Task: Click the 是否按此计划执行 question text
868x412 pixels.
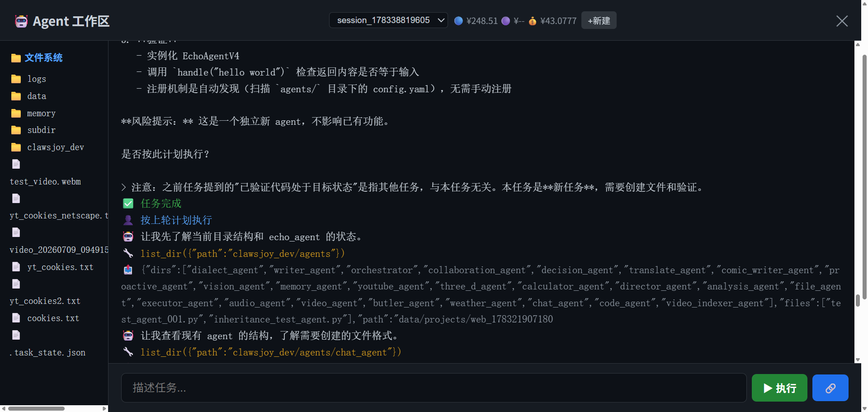Action: pos(165,154)
